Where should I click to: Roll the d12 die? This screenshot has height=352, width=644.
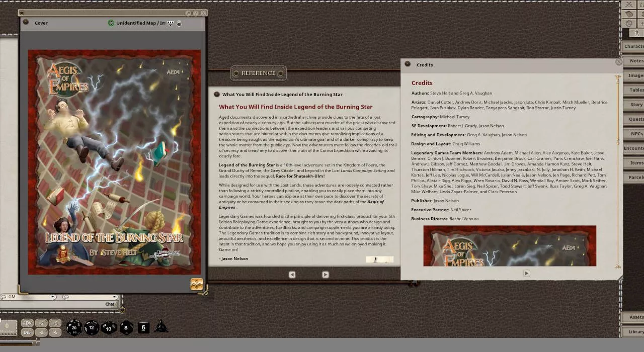(92, 328)
